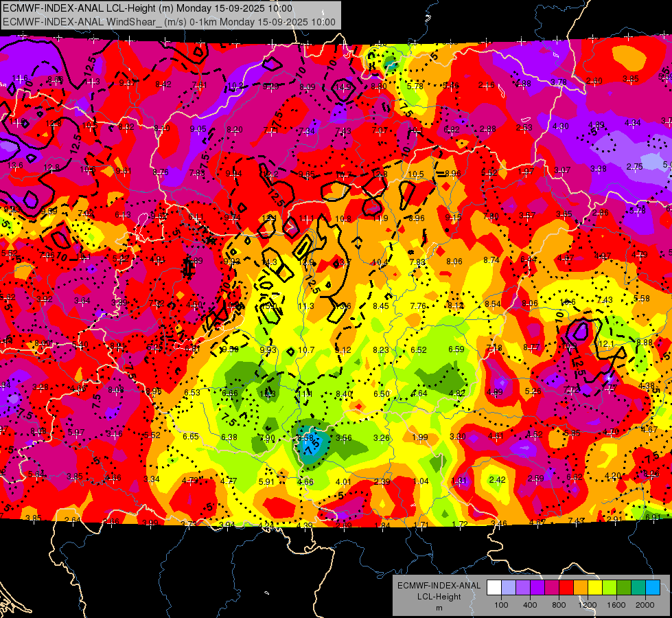Click the WindShear 0-1km header title line
Screen dimensions: 672x618
(169, 22)
